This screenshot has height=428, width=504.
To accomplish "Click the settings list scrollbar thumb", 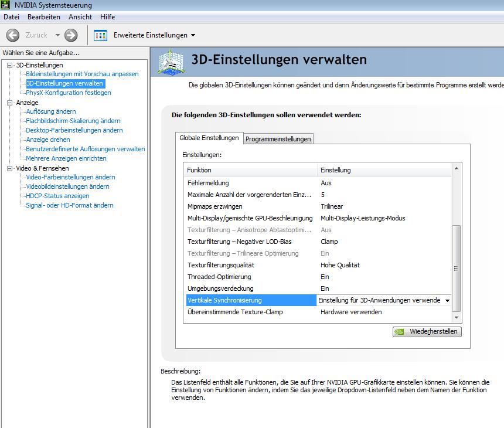I will [456, 269].
